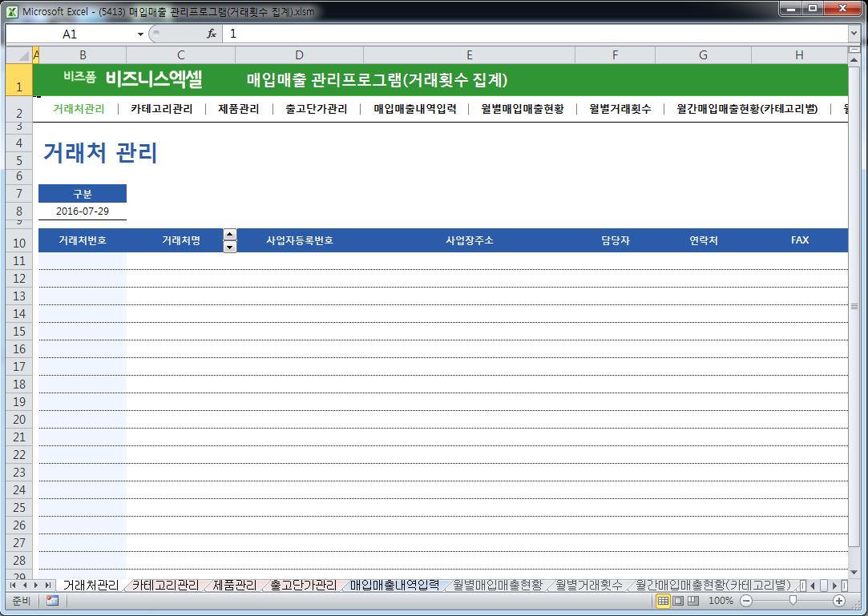This screenshot has width=868, height=616.
Task: Select column E header
Action: pyautogui.click(x=470, y=54)
